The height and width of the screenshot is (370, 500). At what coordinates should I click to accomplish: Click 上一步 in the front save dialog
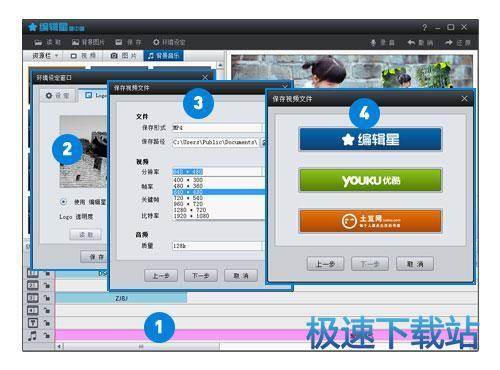click(325, 264)
